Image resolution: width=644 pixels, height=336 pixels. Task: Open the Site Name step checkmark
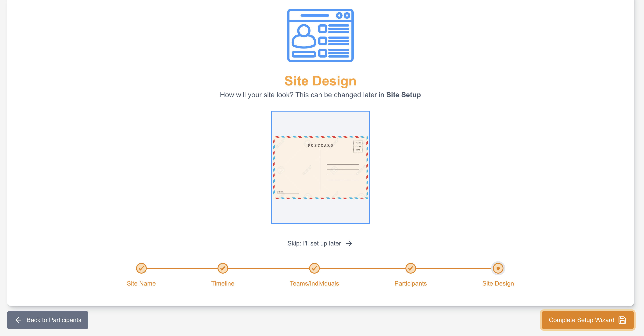pos(141,268)
